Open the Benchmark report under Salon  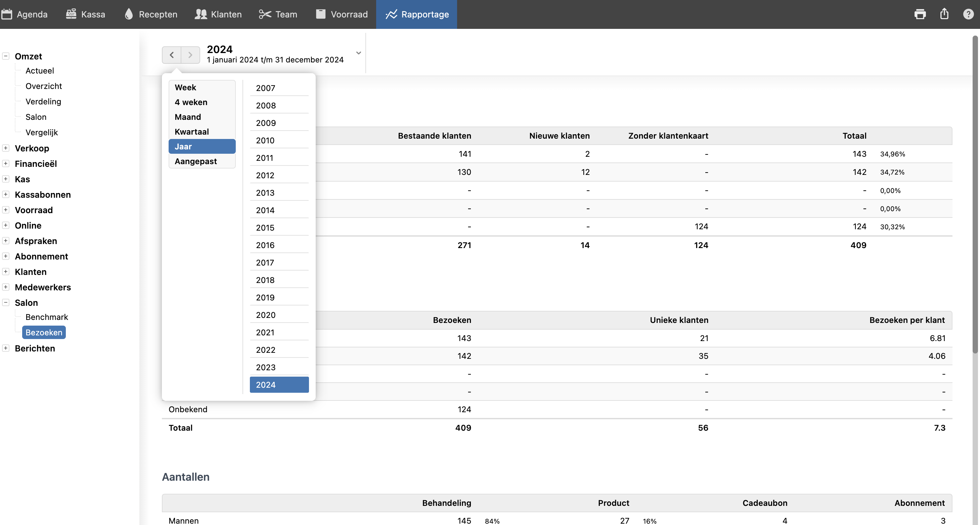(x=47, y=317)
